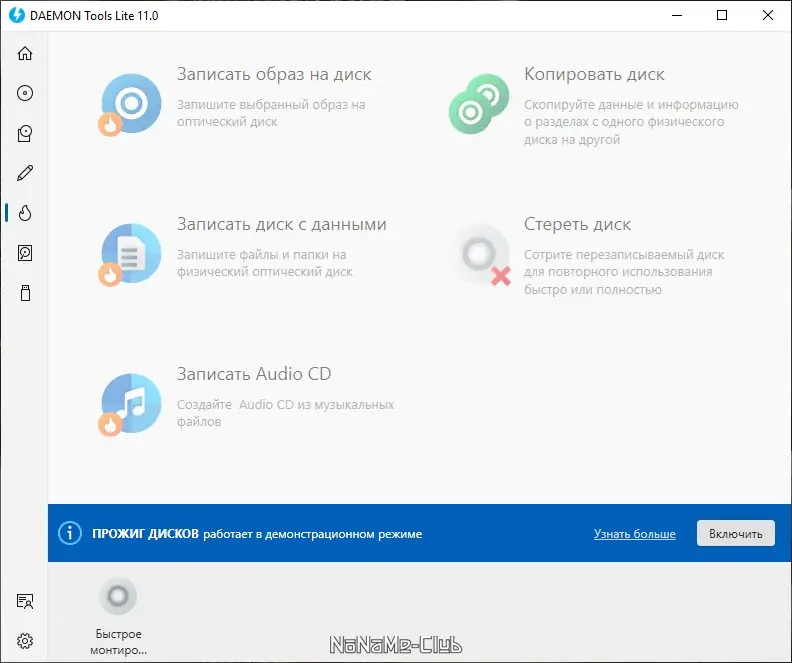Image resolution: width=792 pixels, height=663 pixels.
Task: Click the Быстрое монтирование disc icon
Action: [118, 596]
